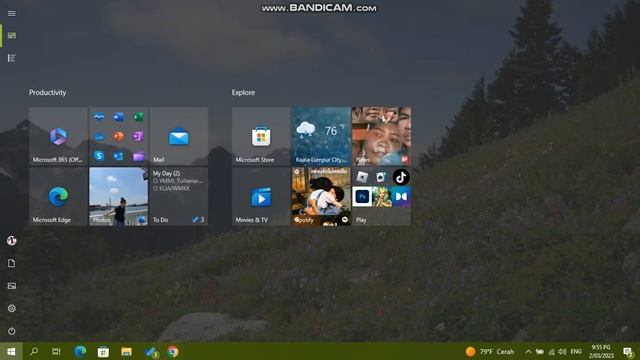Open Word from the Office folder tile
The width and height of the screenshot is (640, 360).
tap(118, 117)
